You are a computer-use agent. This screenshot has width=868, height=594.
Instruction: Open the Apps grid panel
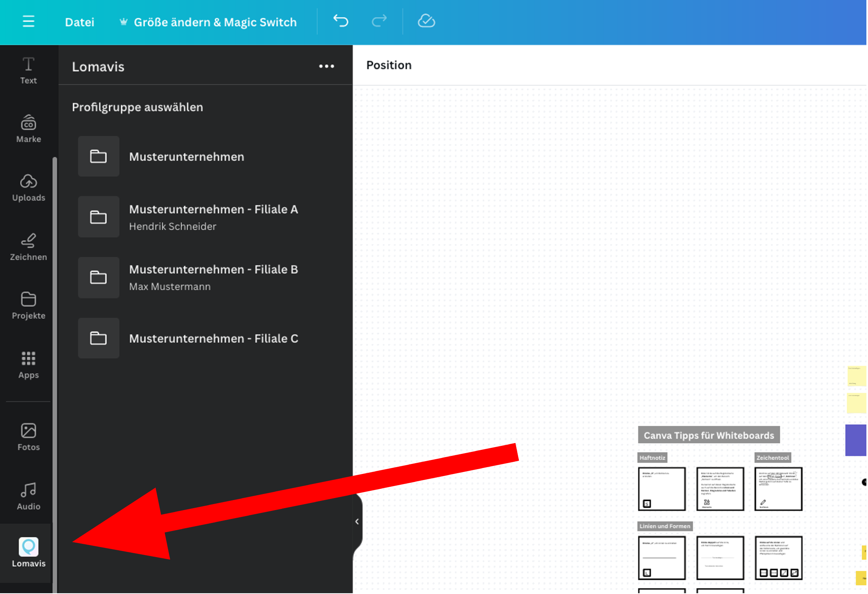pos(28,365)
